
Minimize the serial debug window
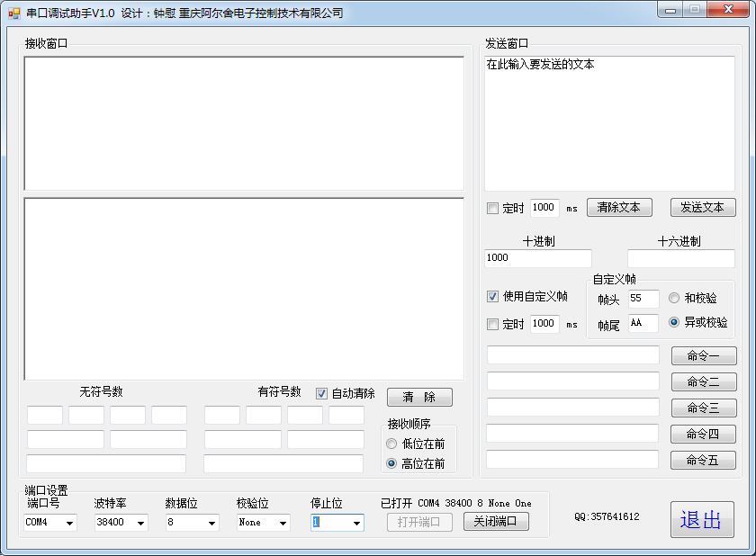click(x=670, y=10)
